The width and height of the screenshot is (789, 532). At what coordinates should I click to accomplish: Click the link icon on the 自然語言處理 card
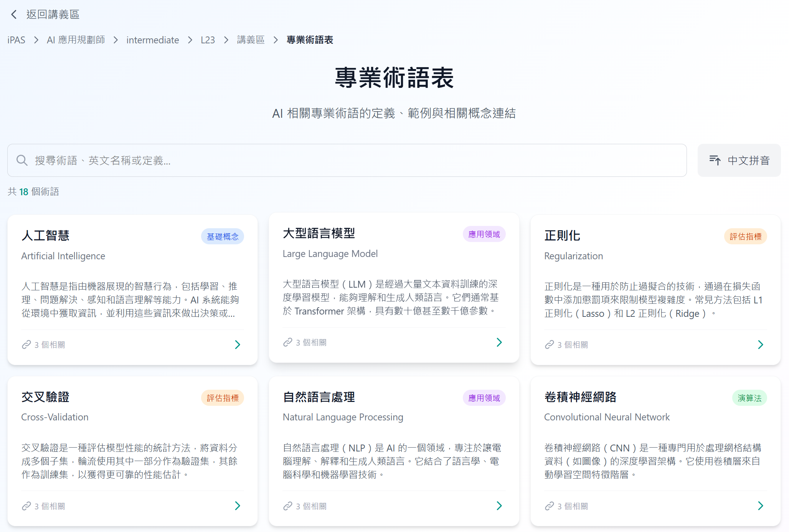click(x=288, y=506)
